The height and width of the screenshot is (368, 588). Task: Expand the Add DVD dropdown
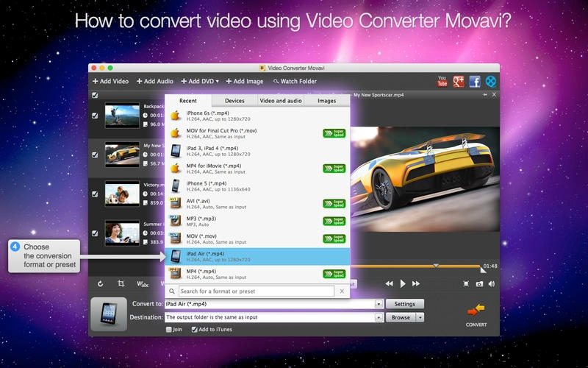coord(217,82)
